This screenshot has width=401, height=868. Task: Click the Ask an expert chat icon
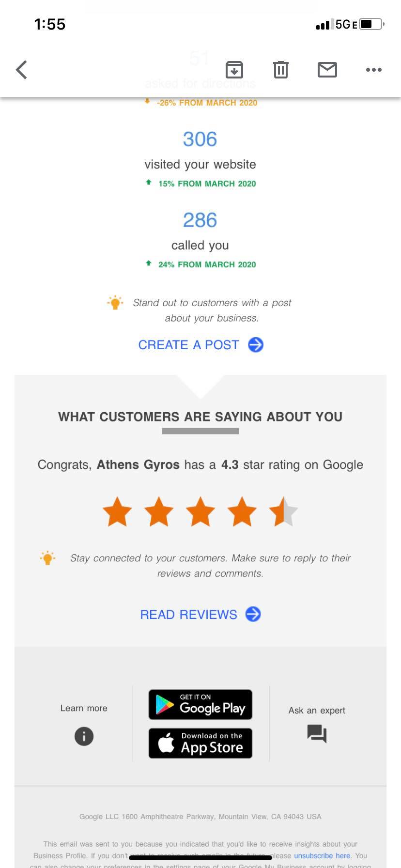(x=317, y=734)
